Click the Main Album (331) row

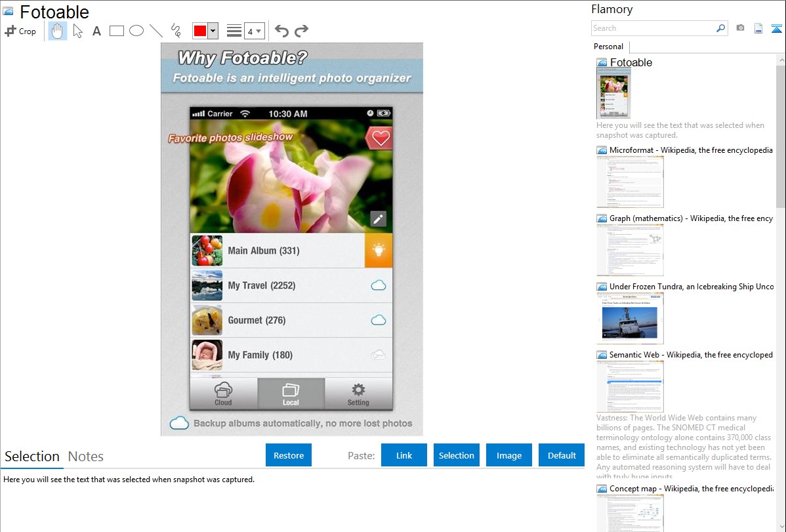291,250
